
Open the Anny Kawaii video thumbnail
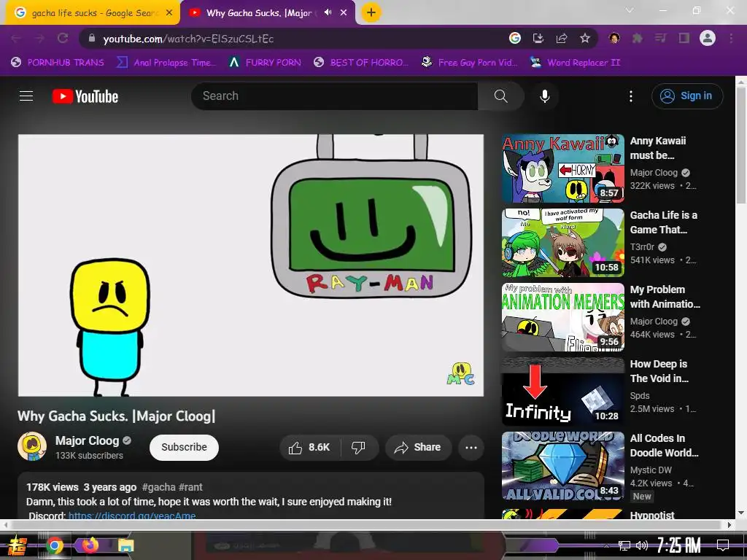(562, 168)
